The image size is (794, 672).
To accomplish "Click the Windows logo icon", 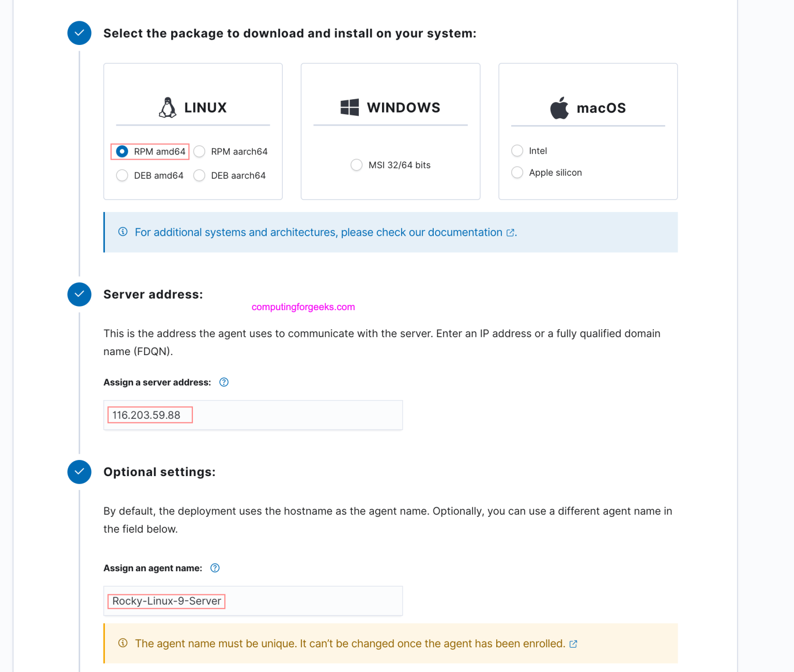I will (349, 108).
